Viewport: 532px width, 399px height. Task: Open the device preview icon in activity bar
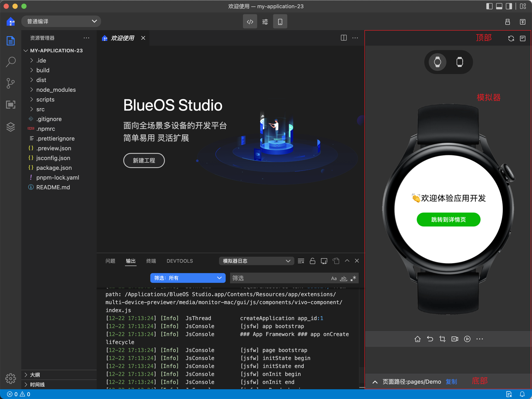pos(11,105)
